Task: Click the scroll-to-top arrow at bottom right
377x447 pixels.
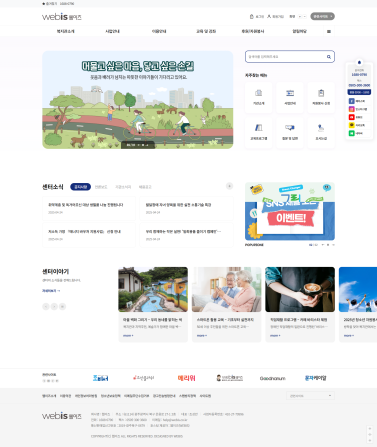Action: pyautogui.click(x=369, y=428)
